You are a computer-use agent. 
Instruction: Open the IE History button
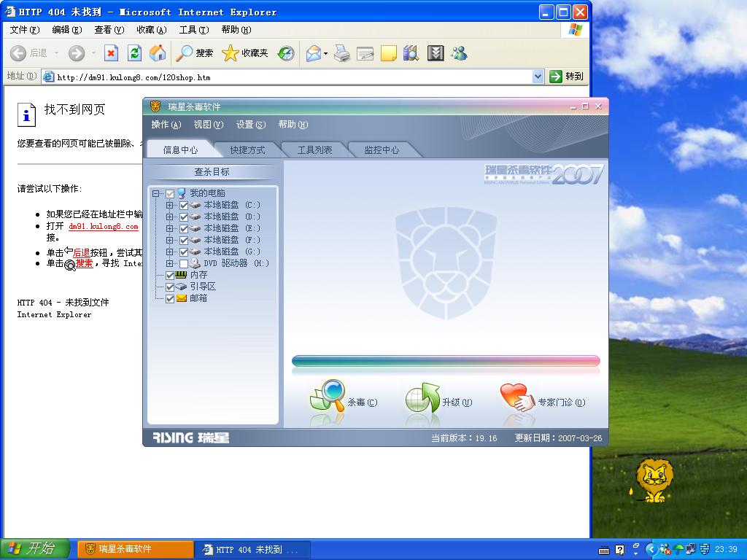point(286,52)
